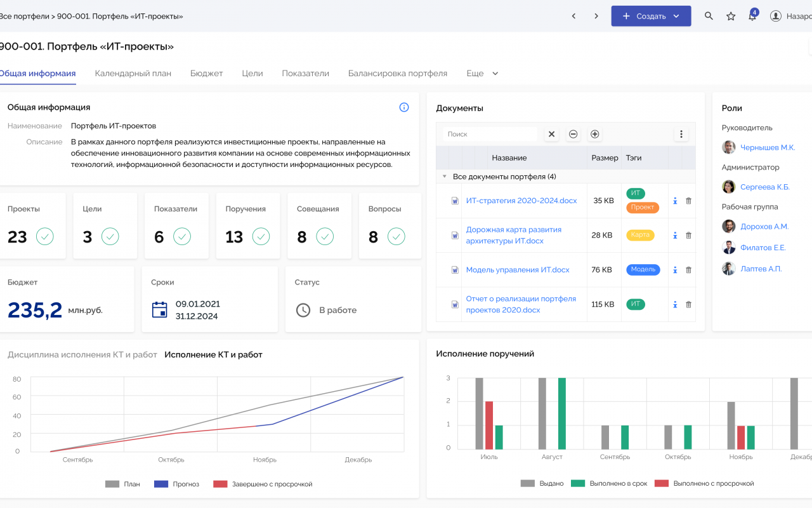Image resolution: width=812 pixels, height=508 pixels.
Task: Open the Создать button dropdown arrow
Action: pyautogui.click(x=676, y=16)
